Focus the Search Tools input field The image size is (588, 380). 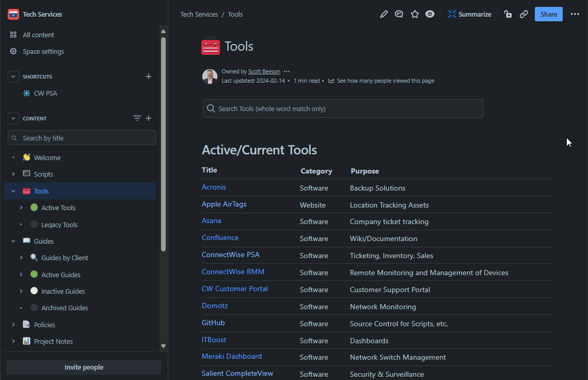click(343, 109)
